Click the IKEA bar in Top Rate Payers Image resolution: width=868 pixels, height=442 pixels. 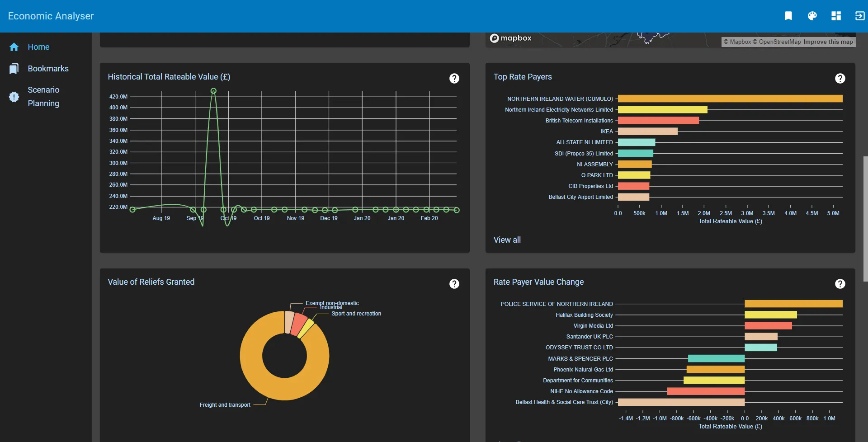648,132
